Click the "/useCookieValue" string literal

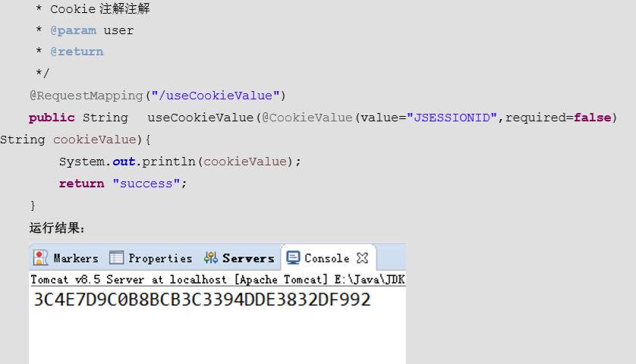216,96
